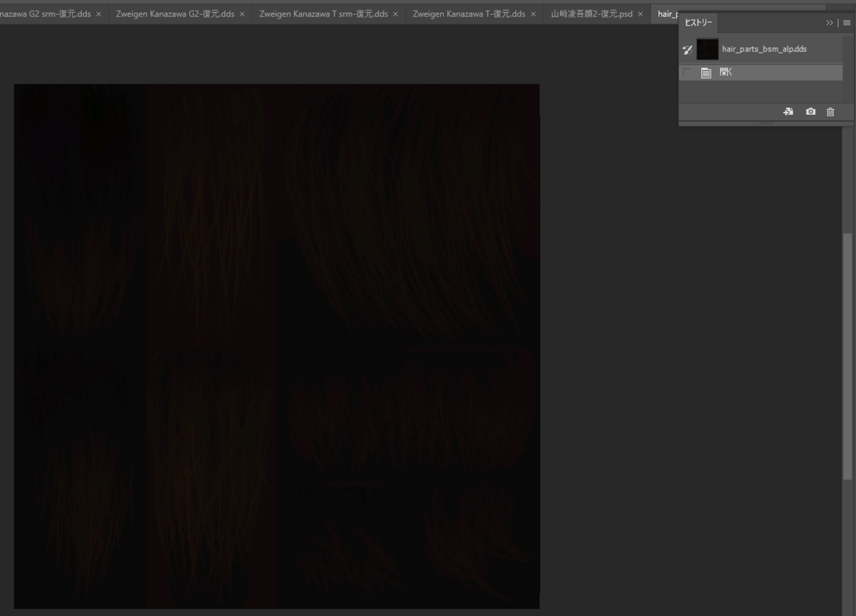The image size is (856, 616).
Task: Switch to 山﨑凌吾顔2-復元.psd tab
Action: tap(591, 14)
